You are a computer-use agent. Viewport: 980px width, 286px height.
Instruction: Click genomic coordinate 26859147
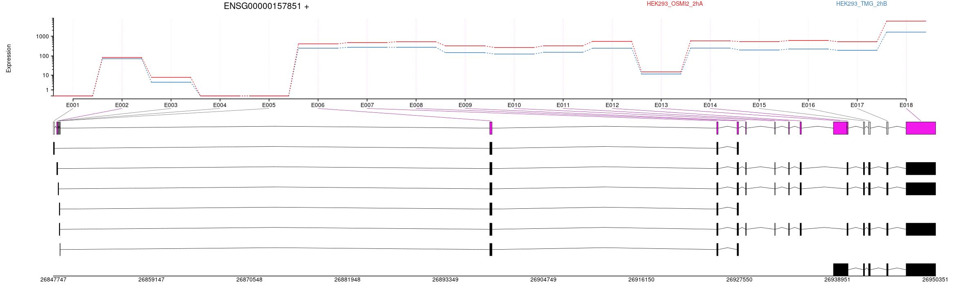pos(151,280)
